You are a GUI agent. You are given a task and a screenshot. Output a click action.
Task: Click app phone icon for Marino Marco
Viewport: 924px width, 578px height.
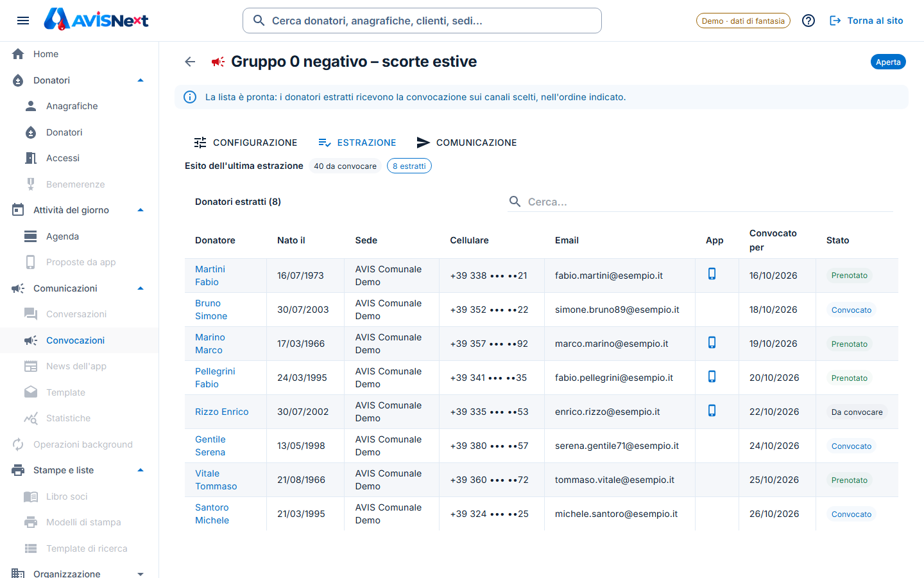click(x=712, y=343)
